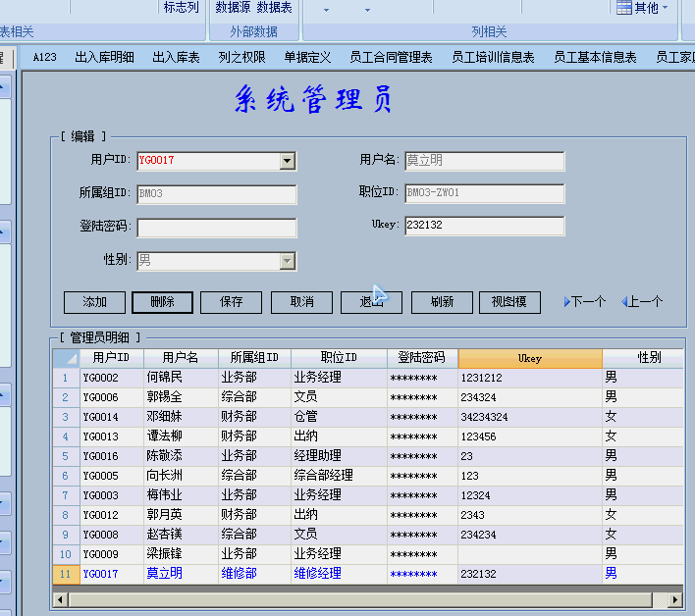The width and height of the screenshot is (695, 616).
Task: Click the 职位ID input field
Action: (x=485, y=193)
